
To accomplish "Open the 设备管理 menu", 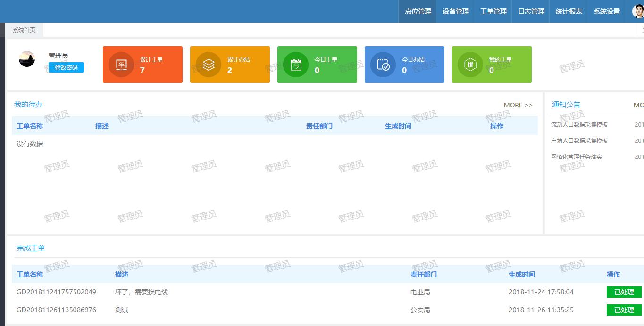I will click(455, 11).
